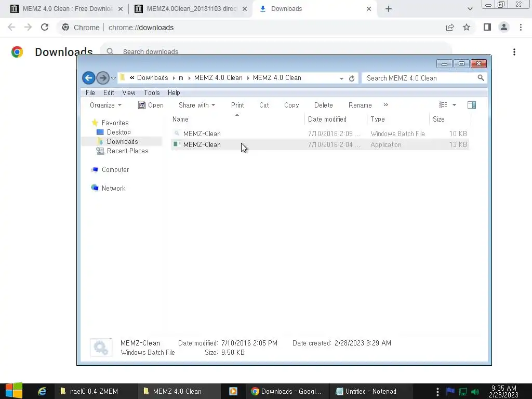This screenshot has width=532, height=399.
Task: Expand the address bar previous locations dropdown
Action: (x=341, y=78)
